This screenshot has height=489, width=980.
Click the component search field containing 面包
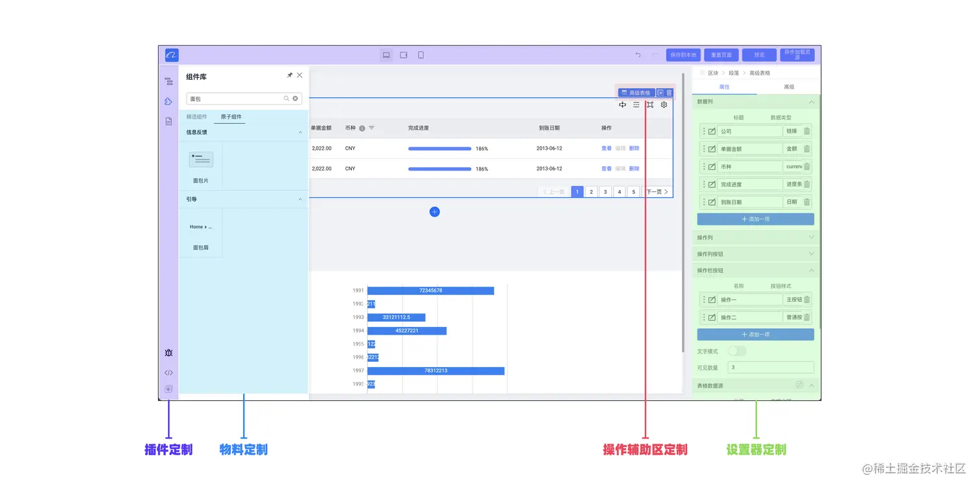click(x=244, y=99)
